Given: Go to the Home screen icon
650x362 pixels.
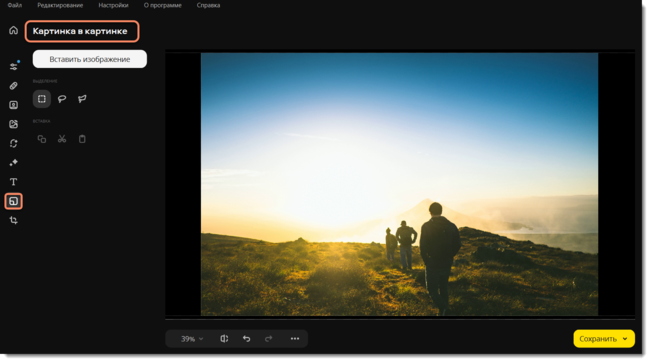Looking at the screenshot, I should tap(13, 30).
